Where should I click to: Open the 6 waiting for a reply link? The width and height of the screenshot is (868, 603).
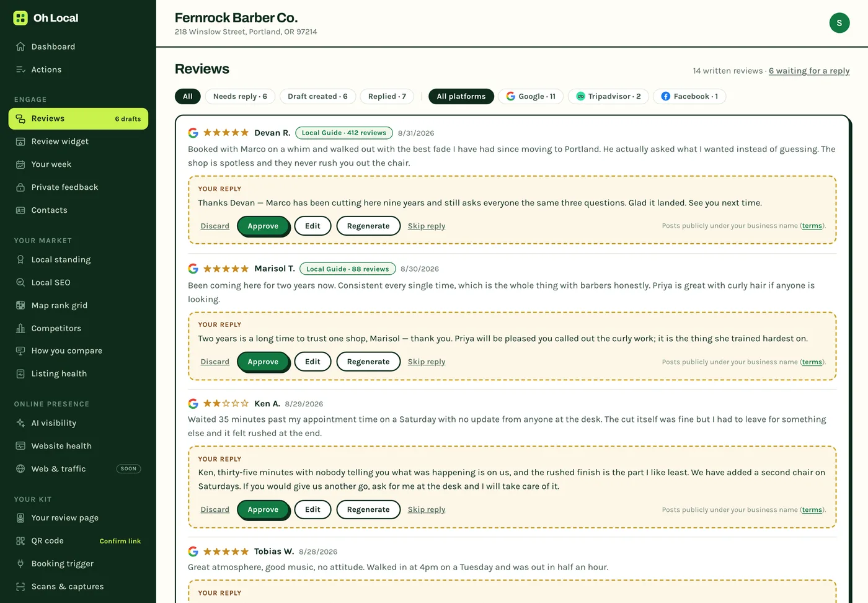click(809, 71)
